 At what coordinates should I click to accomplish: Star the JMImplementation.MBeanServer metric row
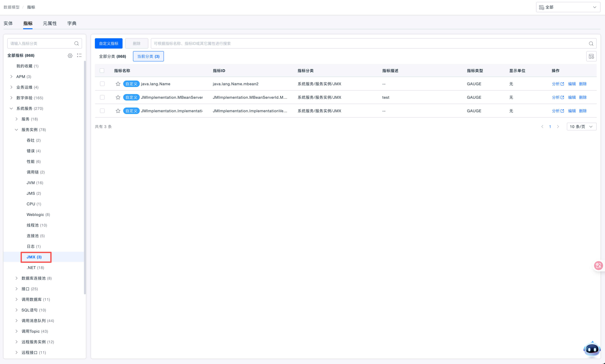point(118,97)
